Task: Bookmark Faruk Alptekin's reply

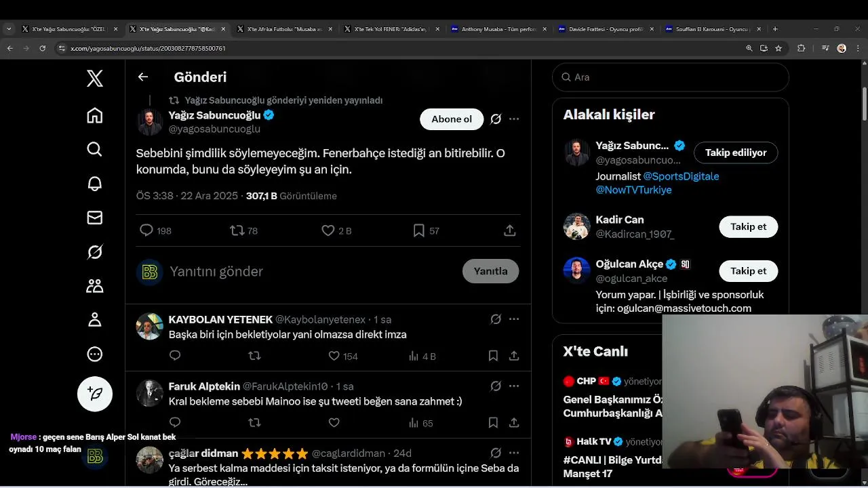Action: [x=493, y=423]
